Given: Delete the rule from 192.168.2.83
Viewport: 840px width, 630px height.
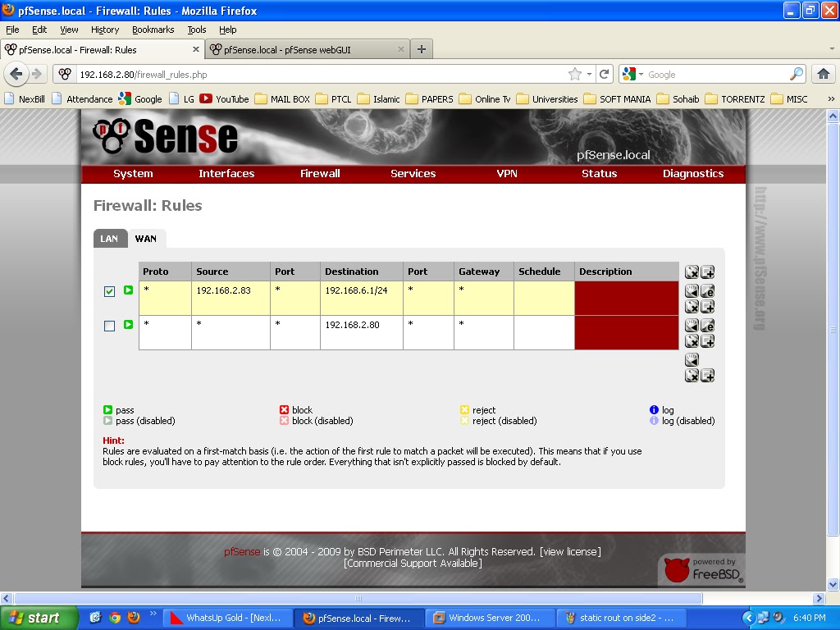Looking at the screenshot, I should coord(691,305).
